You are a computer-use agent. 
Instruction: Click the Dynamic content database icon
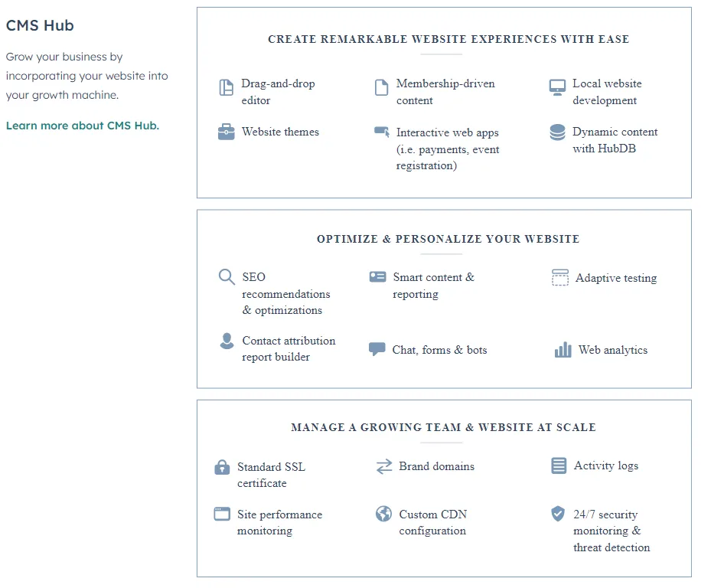(x=557, y=132)
